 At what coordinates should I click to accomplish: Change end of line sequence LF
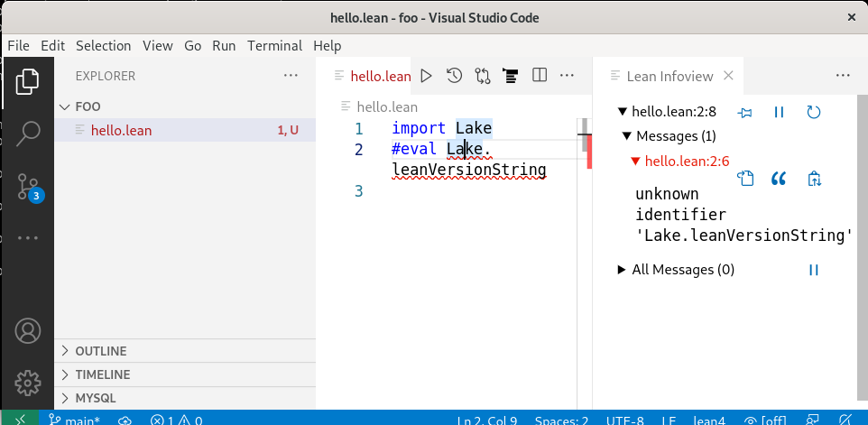pos(669,420)
